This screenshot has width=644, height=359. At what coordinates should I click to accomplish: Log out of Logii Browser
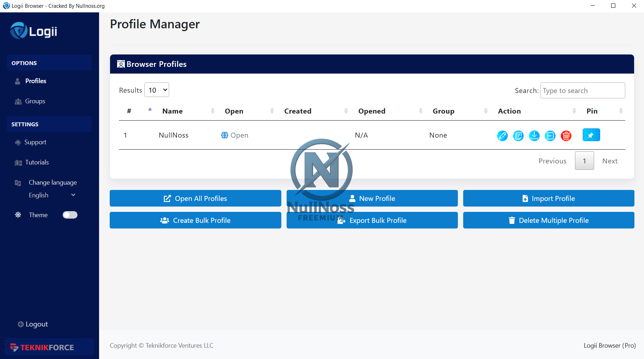33,324
